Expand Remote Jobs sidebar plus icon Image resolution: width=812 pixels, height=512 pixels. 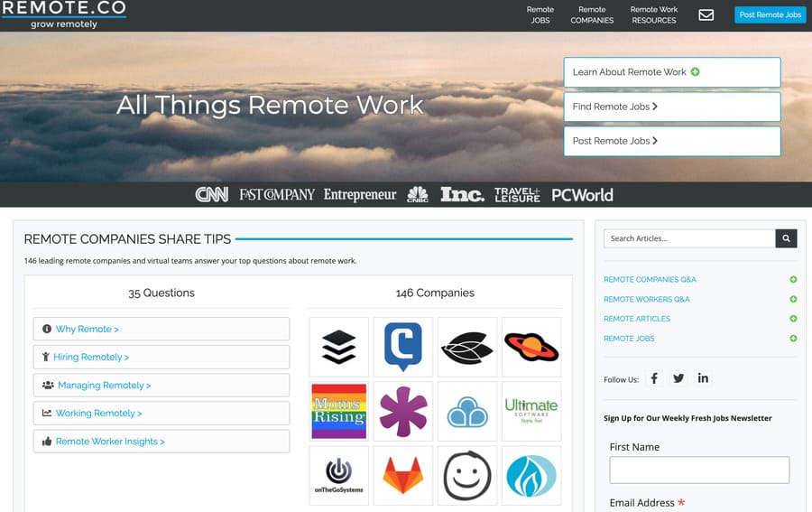[793, 339]
